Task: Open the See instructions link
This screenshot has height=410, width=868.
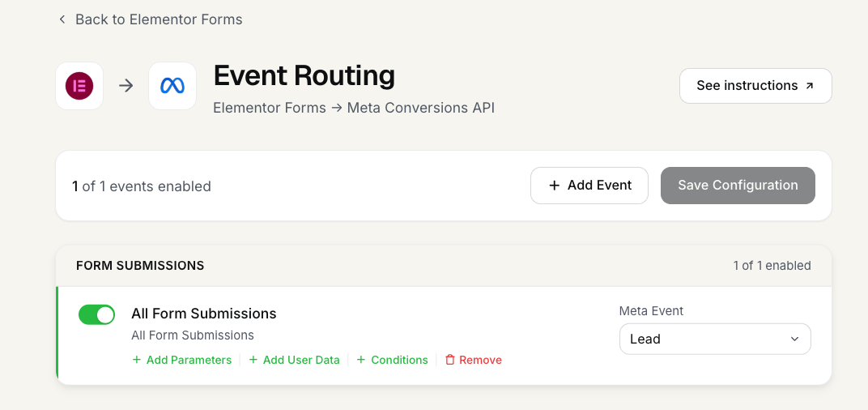Action: pyautogui.click(x=755, y=86)
